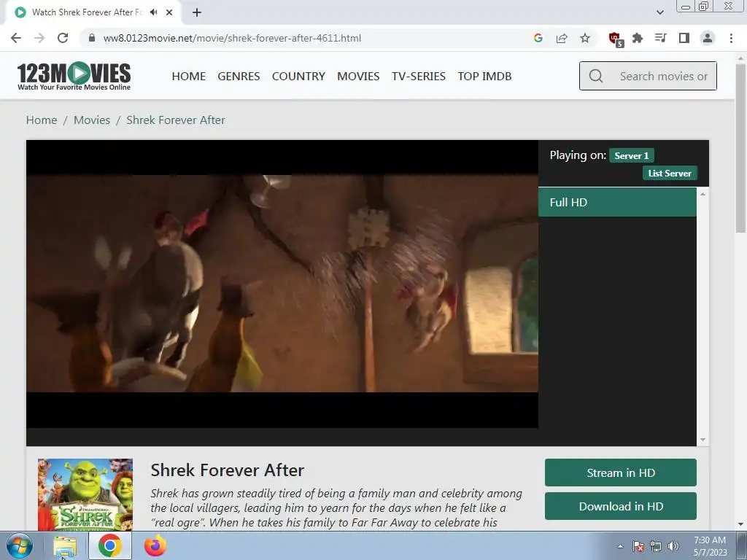Click the address bar URL text
Image resolution: width=747 pixels, height=560 pixels.
pyautogui.click(x=232, y=38)
